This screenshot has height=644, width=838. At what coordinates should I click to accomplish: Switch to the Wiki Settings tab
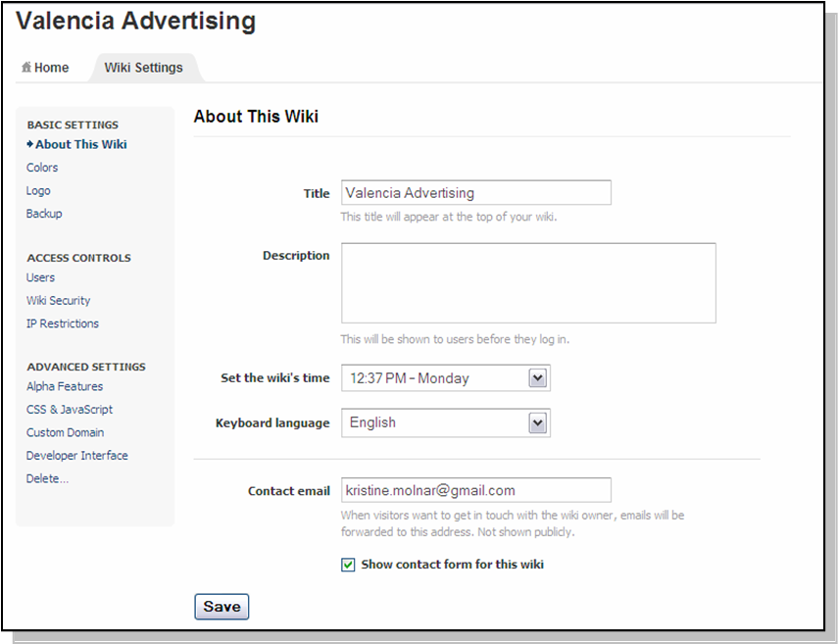tap(143, 68)
